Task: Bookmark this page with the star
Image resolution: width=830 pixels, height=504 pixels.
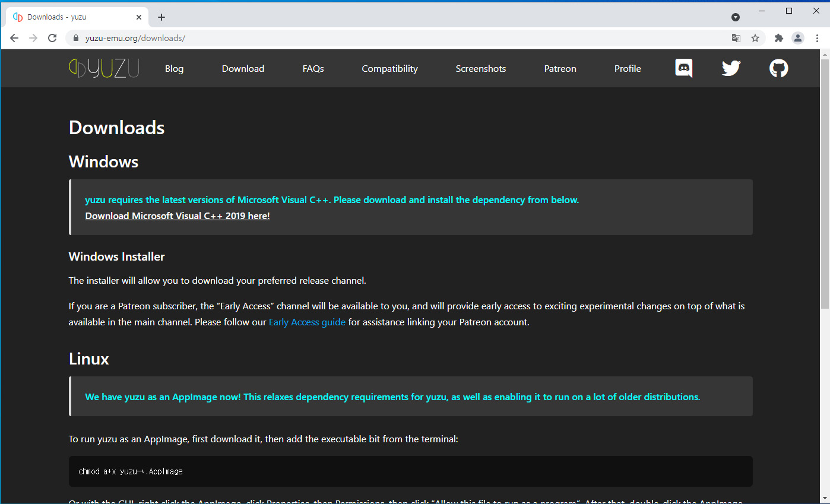Action: [x=755, y=38]
